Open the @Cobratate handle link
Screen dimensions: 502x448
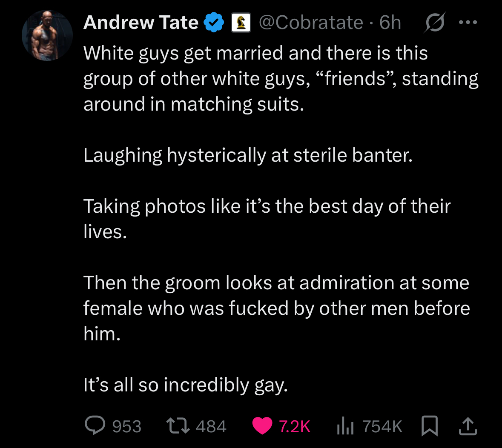pos(311,23)
